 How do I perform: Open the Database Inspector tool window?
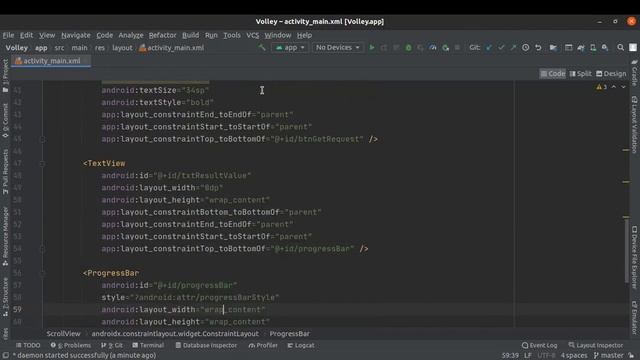pyautogui.click(x=206, y=345)
